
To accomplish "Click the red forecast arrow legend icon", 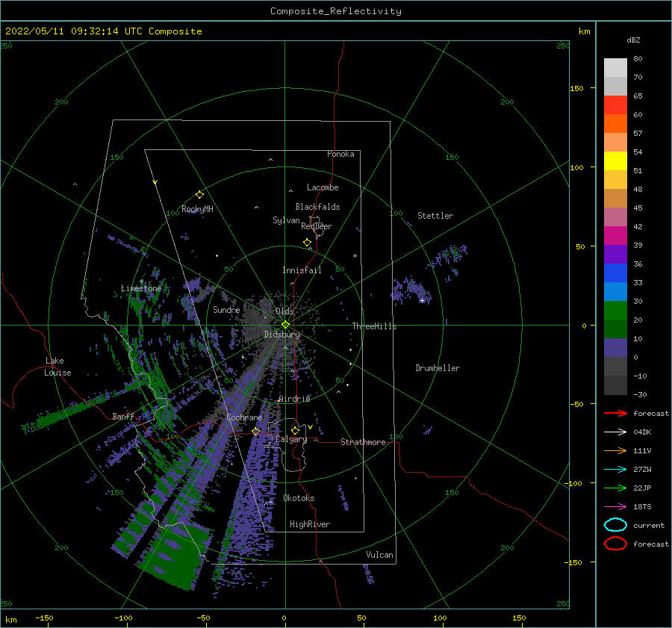I will pyautogui.click(x=615, y=413).
